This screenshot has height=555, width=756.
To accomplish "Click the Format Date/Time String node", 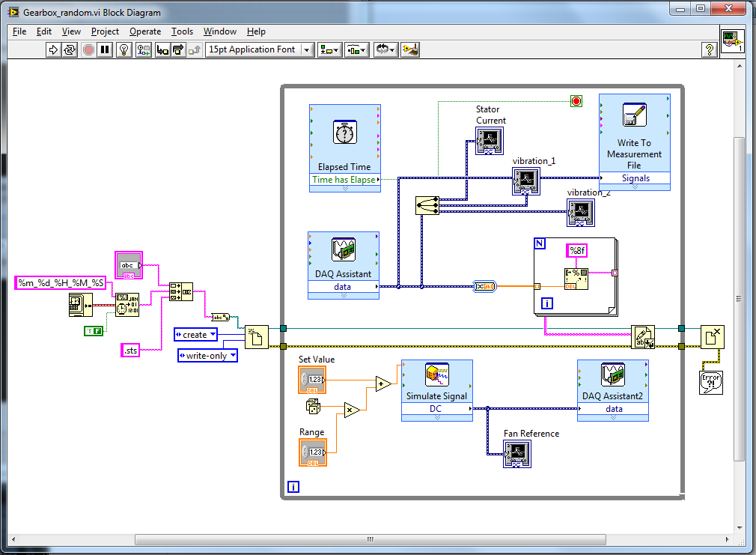I will 127,305.
